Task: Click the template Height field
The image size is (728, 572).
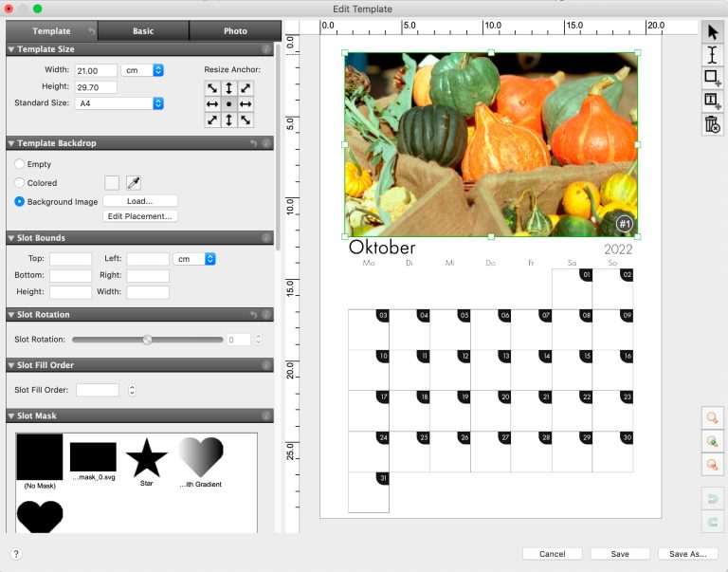Action: [96, 87]
